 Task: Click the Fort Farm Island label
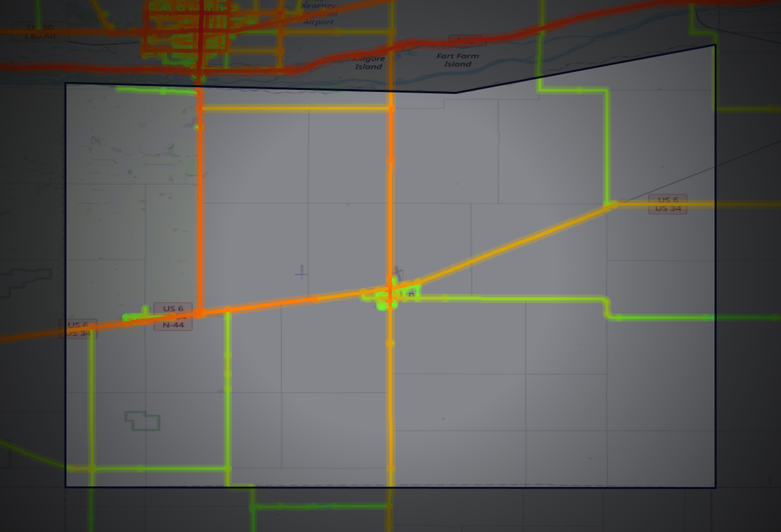[459, 60]
